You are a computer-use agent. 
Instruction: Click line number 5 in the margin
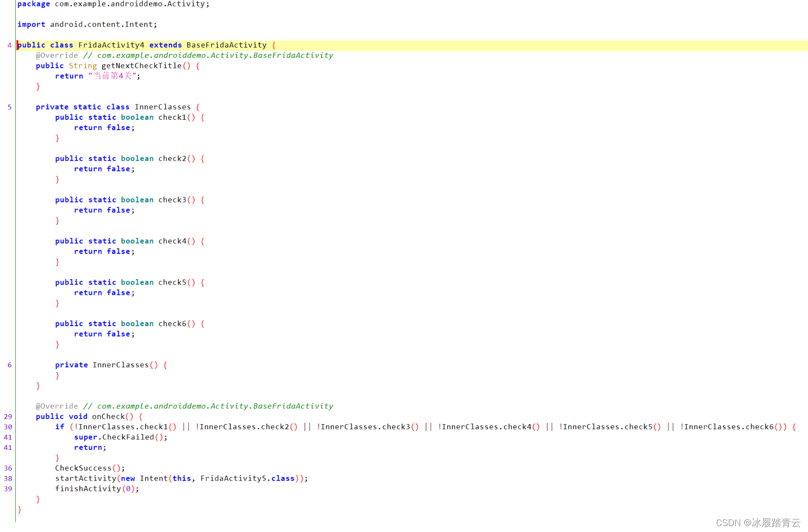tap(9, 106)
